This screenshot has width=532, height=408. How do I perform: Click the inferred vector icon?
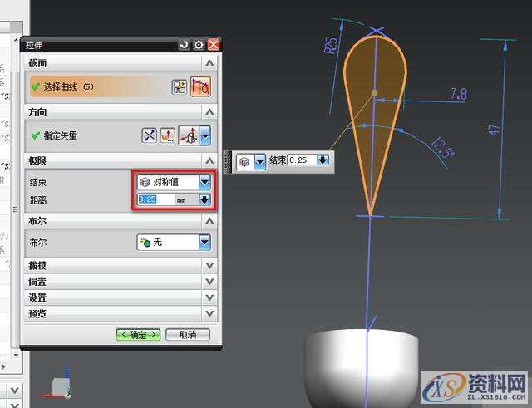point(190,135)
